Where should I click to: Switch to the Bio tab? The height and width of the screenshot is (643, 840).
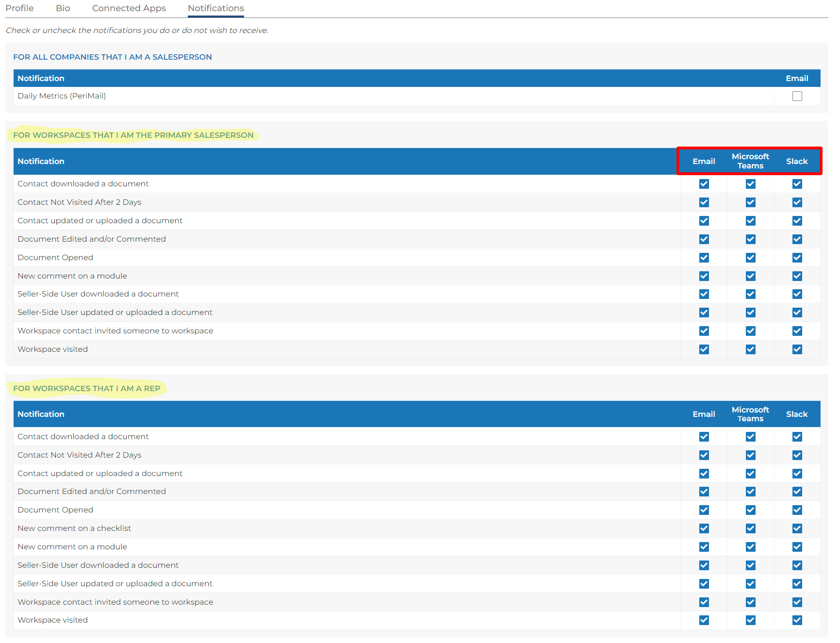63,8
